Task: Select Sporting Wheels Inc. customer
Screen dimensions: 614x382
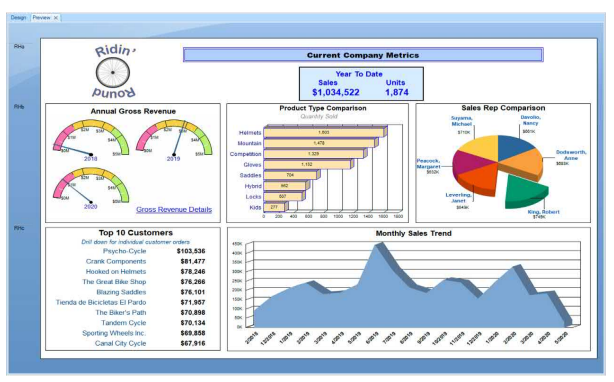Action: 114,333
